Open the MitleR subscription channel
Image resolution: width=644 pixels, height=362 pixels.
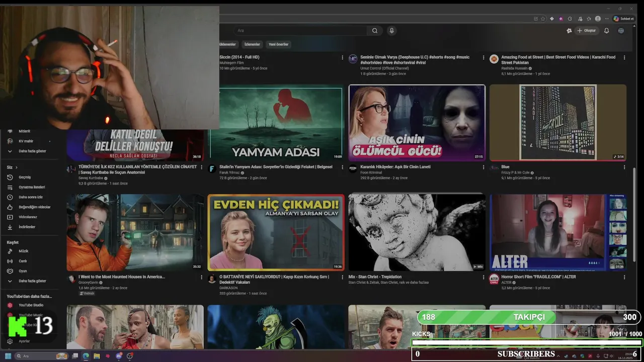[30, 131]
